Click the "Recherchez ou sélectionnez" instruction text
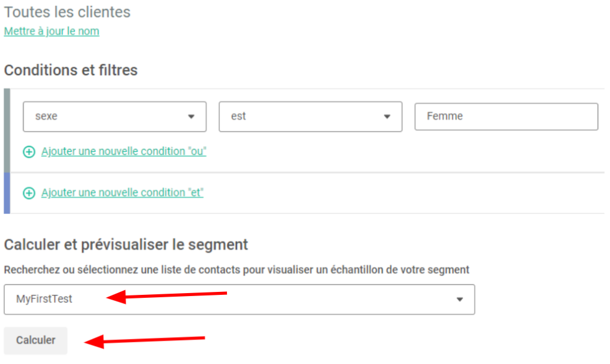Image resolution: width=610 pixels, height=364 pixels. (x=236, y=269)
